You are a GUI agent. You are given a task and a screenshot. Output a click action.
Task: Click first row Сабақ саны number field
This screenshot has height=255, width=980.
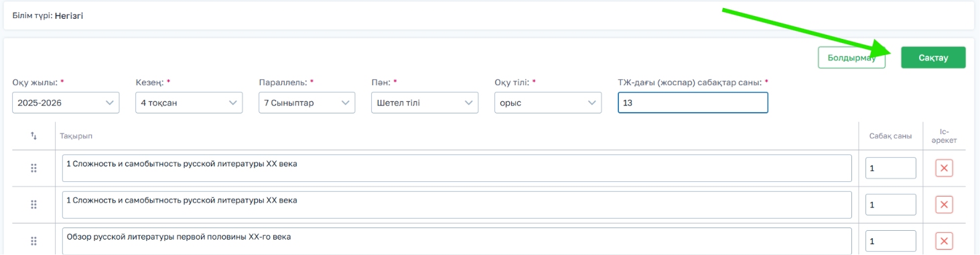tap(890, 168)
